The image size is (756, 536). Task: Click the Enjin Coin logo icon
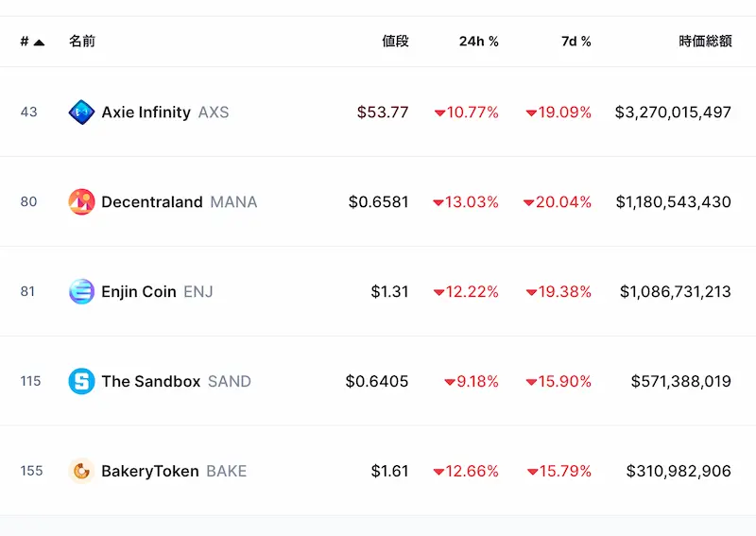81,291
